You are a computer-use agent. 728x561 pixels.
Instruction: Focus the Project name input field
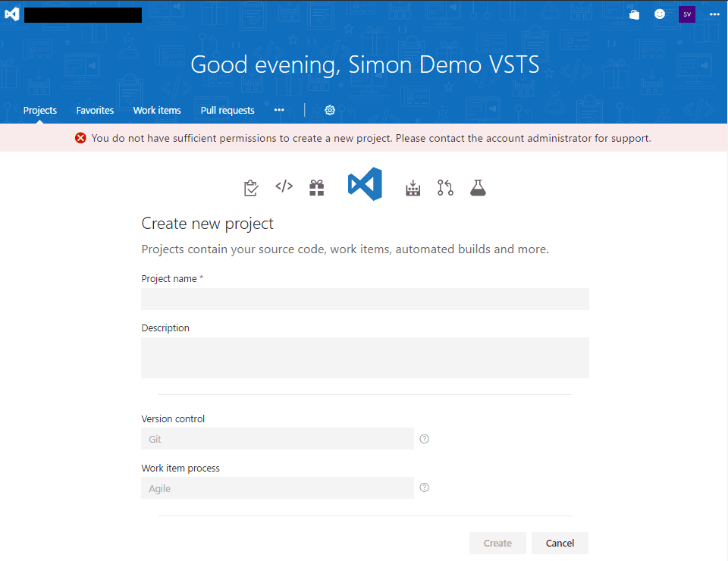point(365,299)
